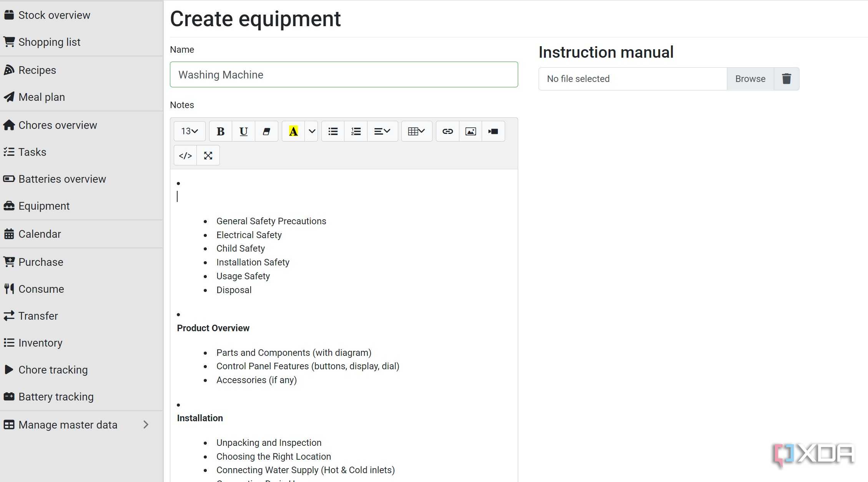Open the Calendar page

click(x=81, y=234)
